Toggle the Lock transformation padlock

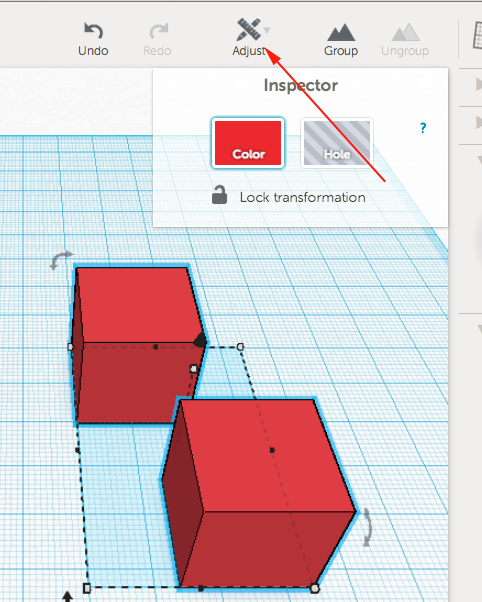coord(219,195)
